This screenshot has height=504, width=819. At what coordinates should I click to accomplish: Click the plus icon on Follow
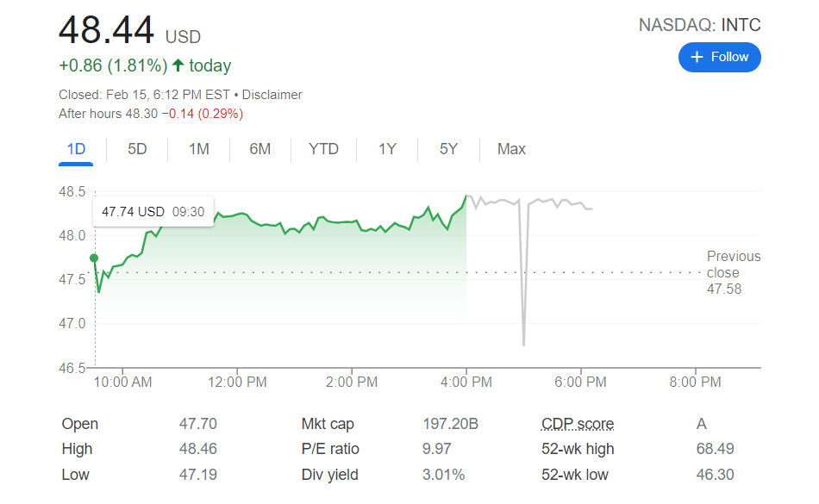(697, 57)
